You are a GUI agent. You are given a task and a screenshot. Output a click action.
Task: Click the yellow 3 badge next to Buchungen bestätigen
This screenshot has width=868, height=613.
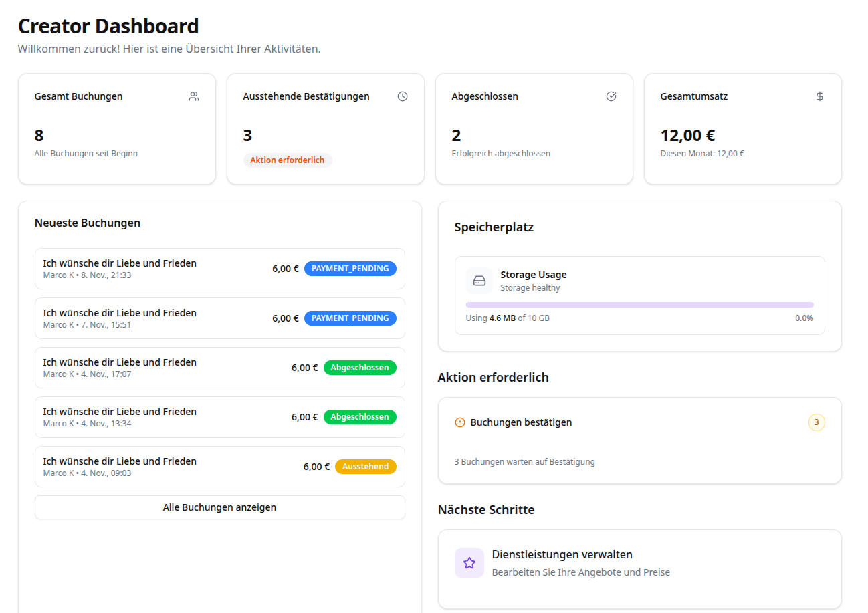[817, 422]
